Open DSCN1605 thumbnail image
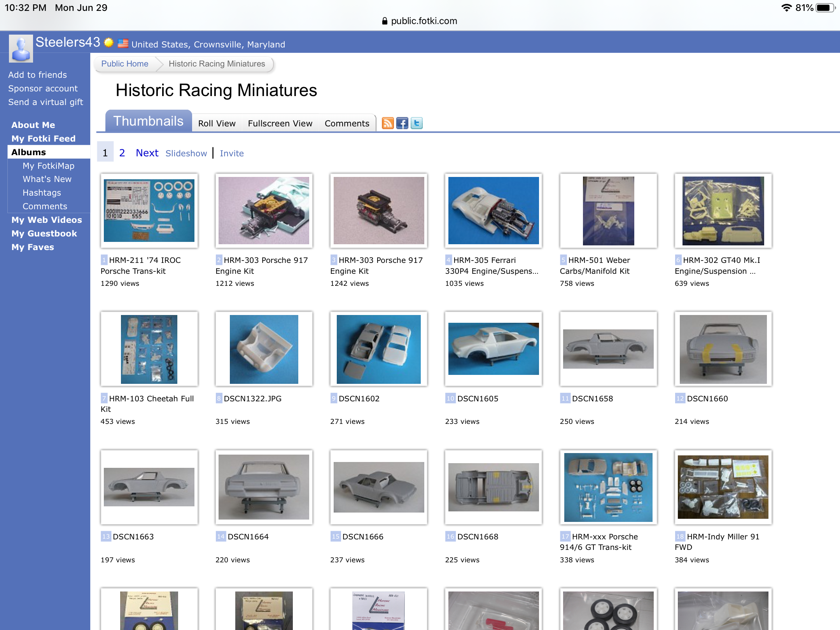The width and height of the screenshot is (840, 630). (x=493, y=349)
